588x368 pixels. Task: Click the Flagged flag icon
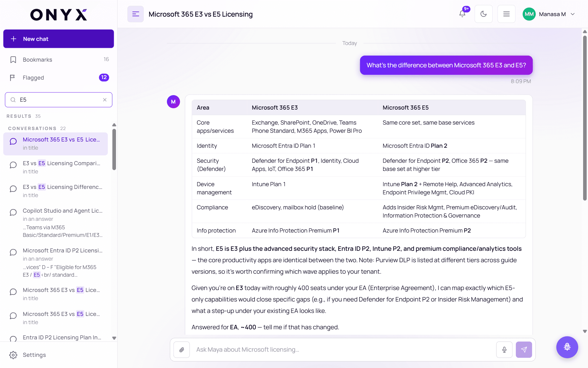(12, 78)
